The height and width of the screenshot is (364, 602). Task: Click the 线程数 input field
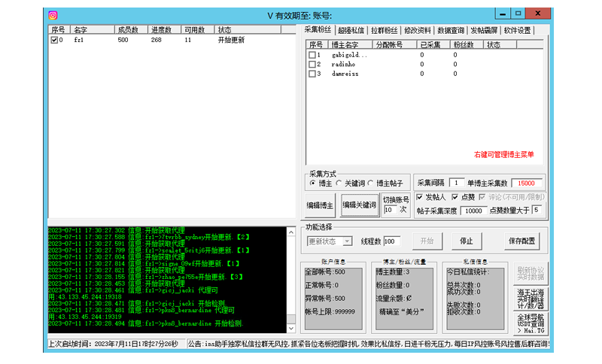pyautogui.click(x=393, y=241)
